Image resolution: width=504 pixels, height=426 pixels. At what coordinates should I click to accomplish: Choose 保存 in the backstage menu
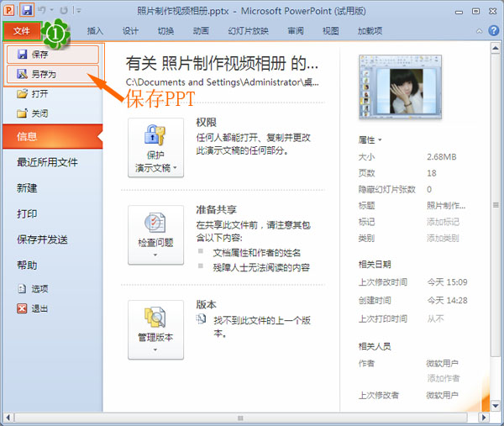[x=53, y=55]
